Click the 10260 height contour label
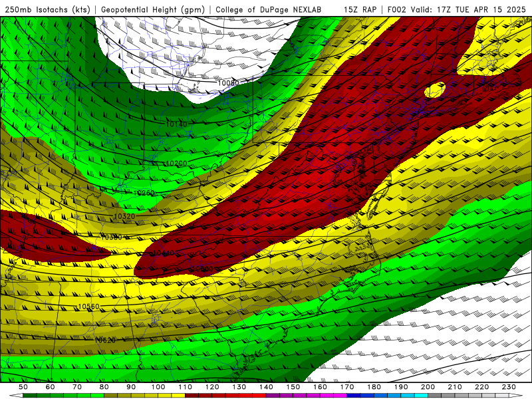 144,193
